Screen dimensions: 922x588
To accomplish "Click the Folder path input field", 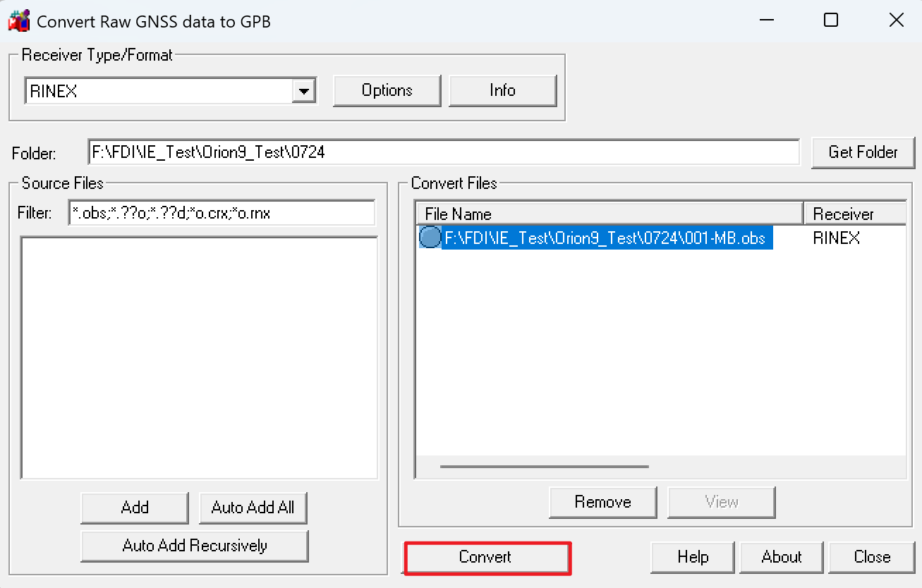I will click(444, 152).
